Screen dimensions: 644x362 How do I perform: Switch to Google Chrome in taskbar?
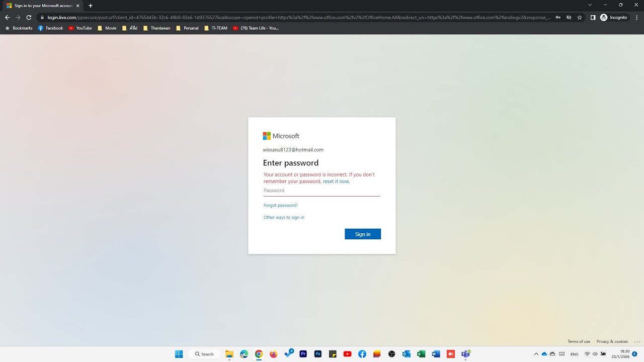click(259, 354)
